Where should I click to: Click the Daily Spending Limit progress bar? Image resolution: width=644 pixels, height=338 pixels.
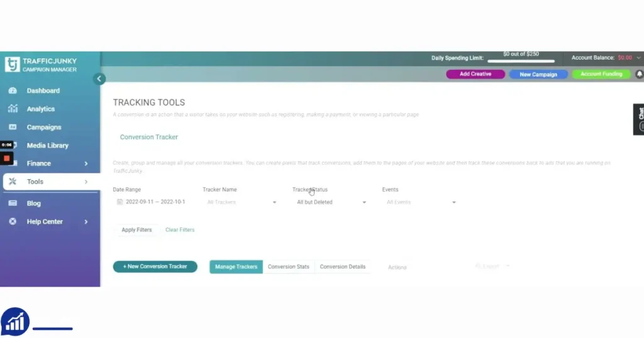point(521,61)
